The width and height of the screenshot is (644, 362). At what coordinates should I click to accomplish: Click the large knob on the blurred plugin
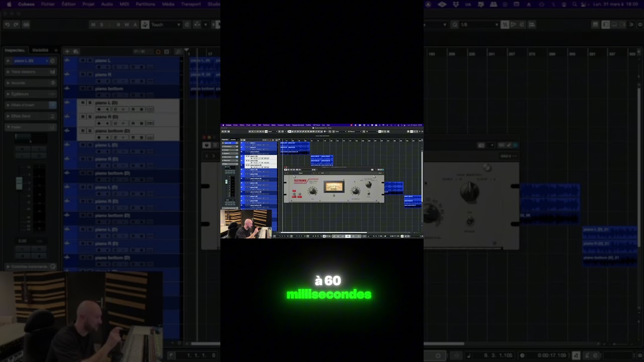[x=469, y=193]
